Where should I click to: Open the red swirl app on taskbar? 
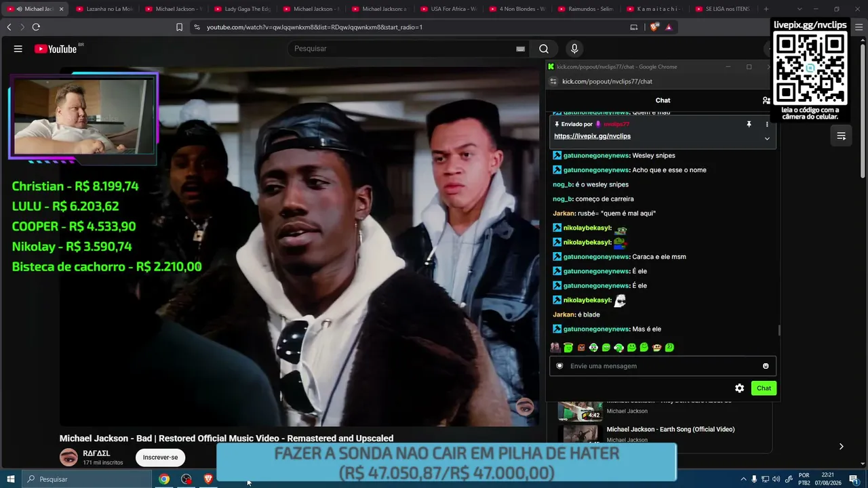click(186, 479)
